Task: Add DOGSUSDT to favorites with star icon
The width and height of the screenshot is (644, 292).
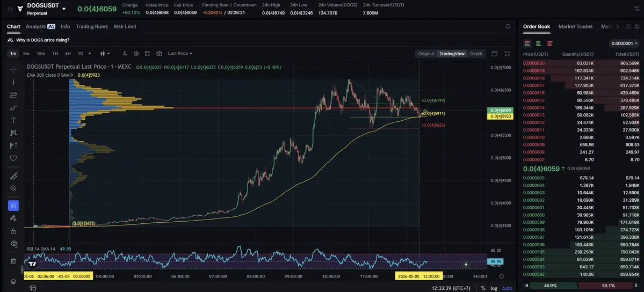Action: click(x=10, y=8)
